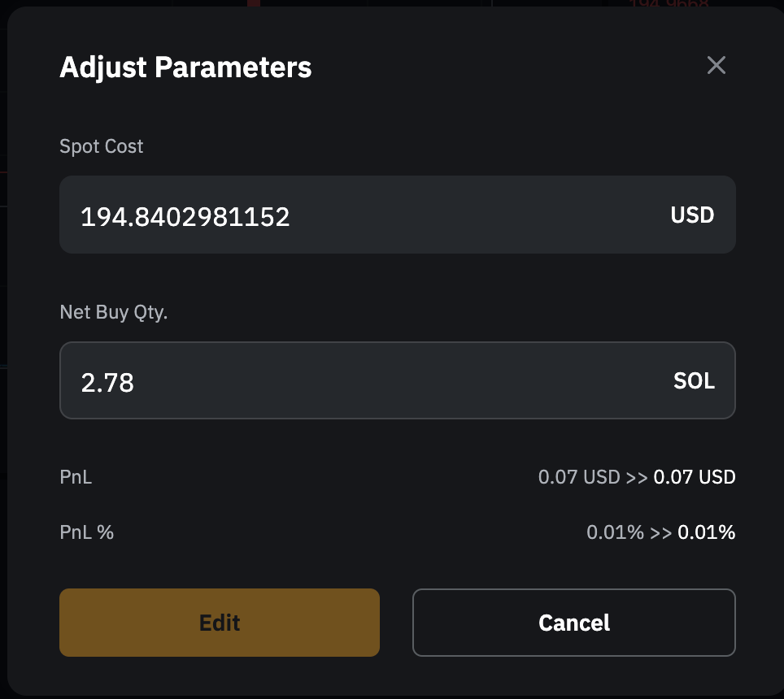Click the new white 0.01% PnL value
Image resolution: width=784 pixels, height=699 pixels.
point(706,532)
